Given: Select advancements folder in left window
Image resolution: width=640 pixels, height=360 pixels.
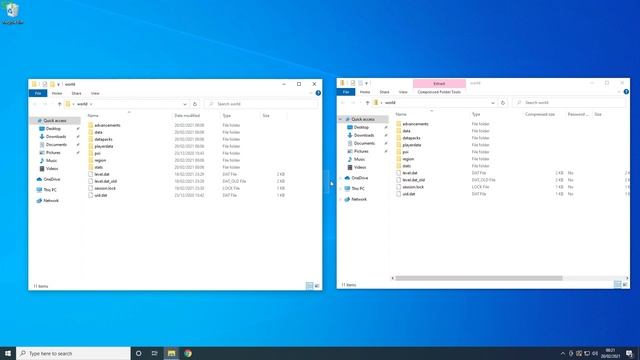Looking at the screenshot, I should [107, 125].
